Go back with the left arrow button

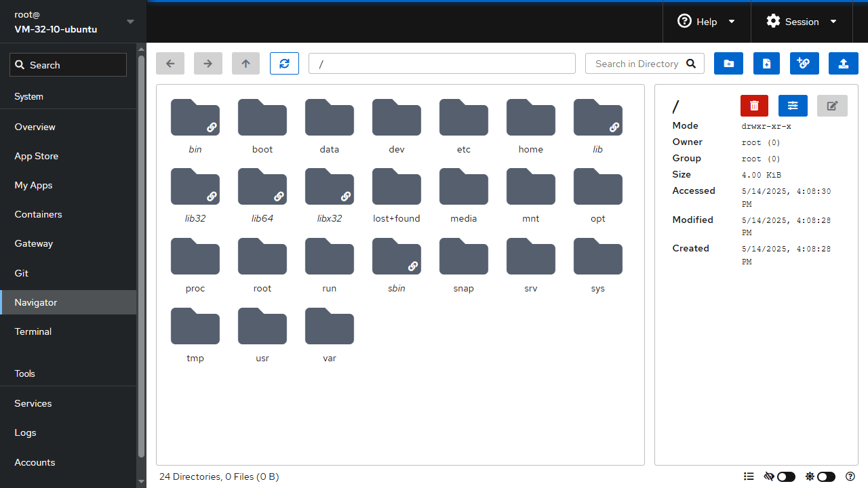click(170, 64)
